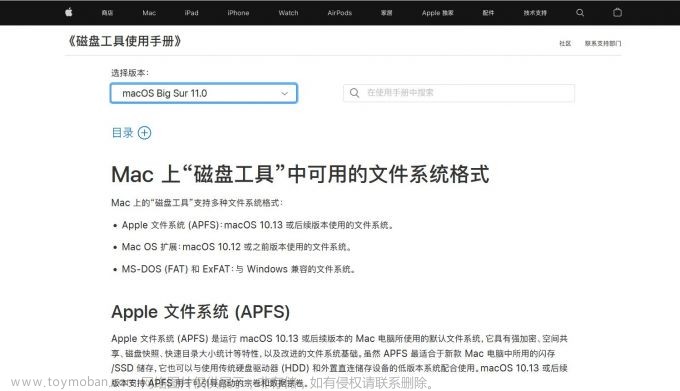
Task: Click the Apple 文件系统 (APFS) bullet item
Action: coord(258,225)
